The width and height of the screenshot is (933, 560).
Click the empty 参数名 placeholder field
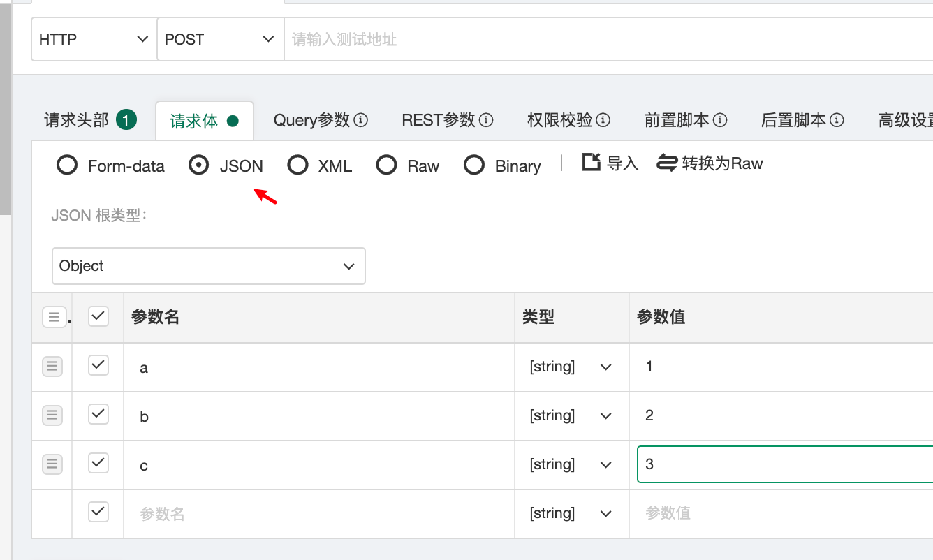tap(319, 514)
